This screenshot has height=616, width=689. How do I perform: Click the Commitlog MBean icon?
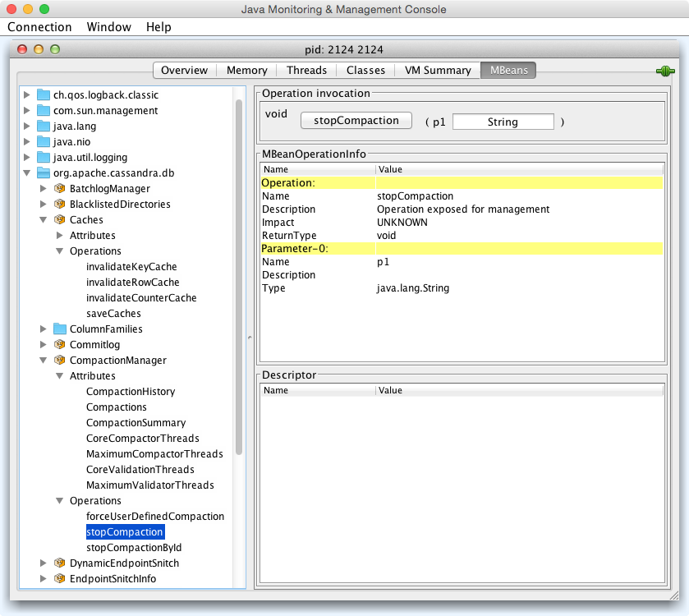tap(59, 345)
